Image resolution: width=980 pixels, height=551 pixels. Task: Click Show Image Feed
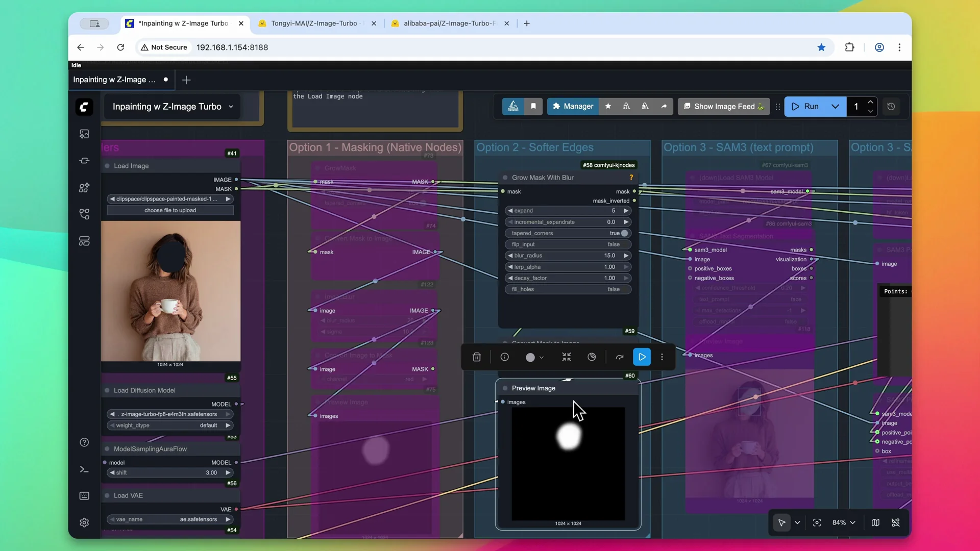tap(724, 107)
